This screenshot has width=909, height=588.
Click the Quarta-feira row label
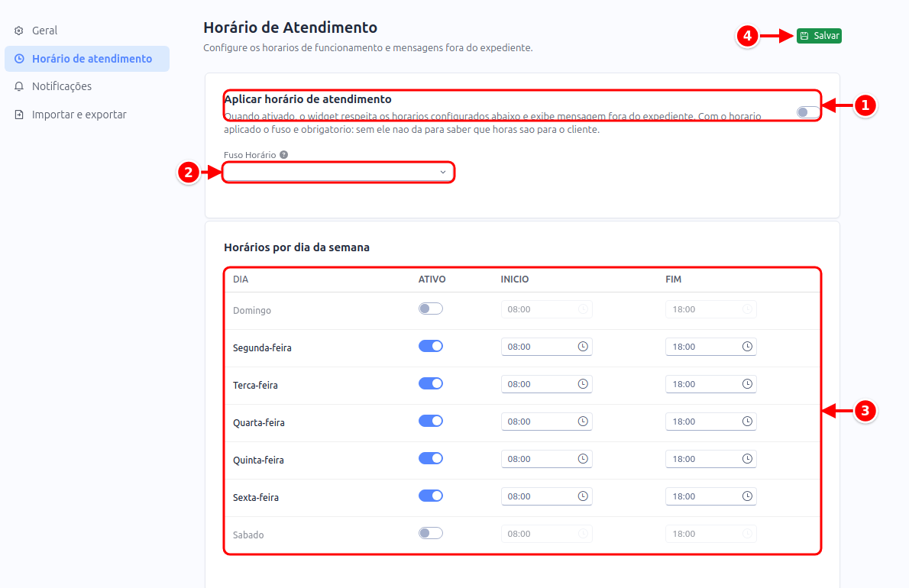coord(258,423)
